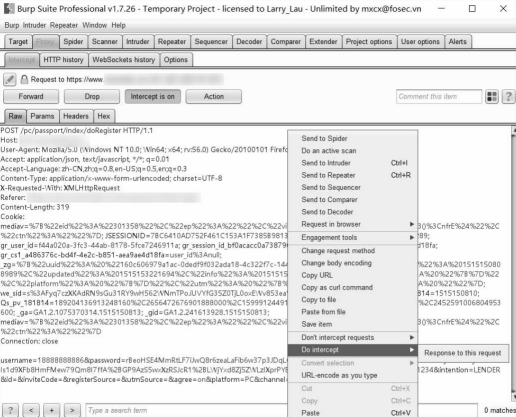The width and height of the screenshot is (516, 417).
Task: Switch to the Proxy tab
Action: [45, 42]
